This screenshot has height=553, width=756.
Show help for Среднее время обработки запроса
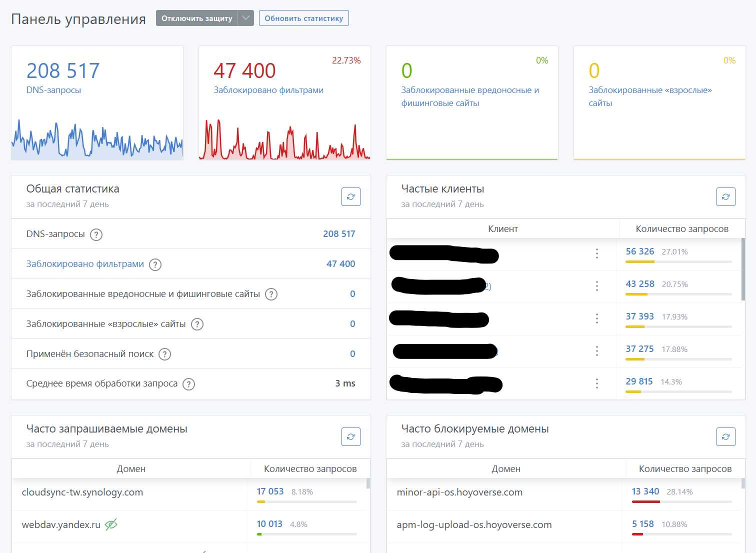(x=188, y=384)
